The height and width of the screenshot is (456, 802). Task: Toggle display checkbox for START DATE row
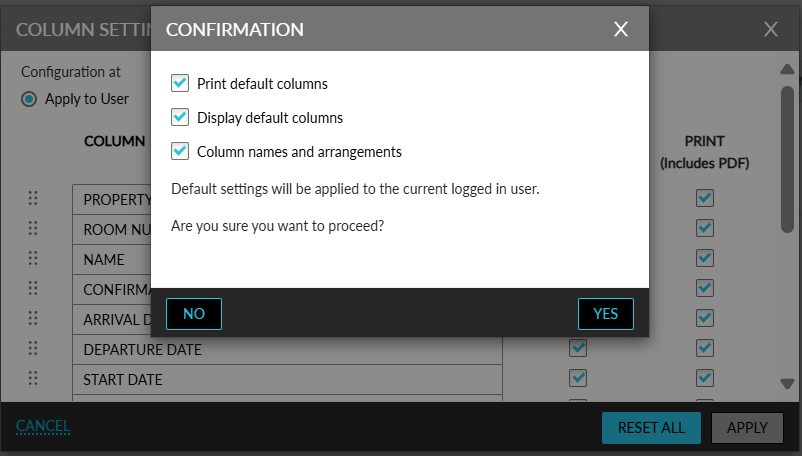point(578,378)
